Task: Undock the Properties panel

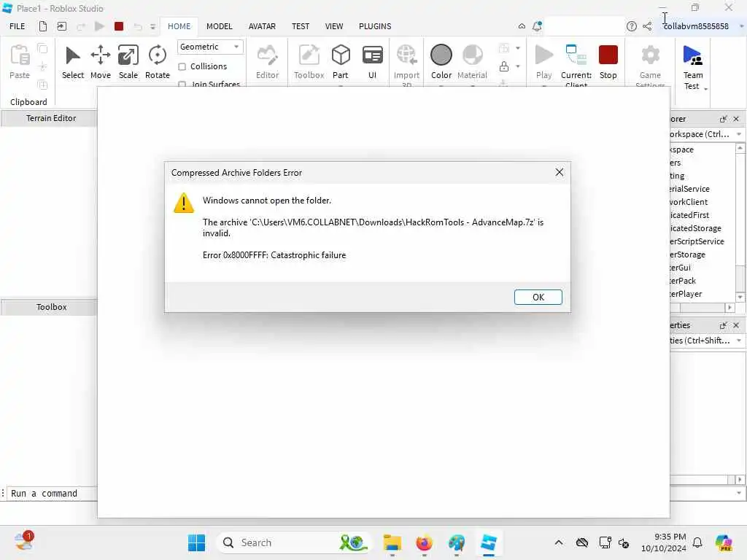Action: pyautogui.click(x=723, y=325)
